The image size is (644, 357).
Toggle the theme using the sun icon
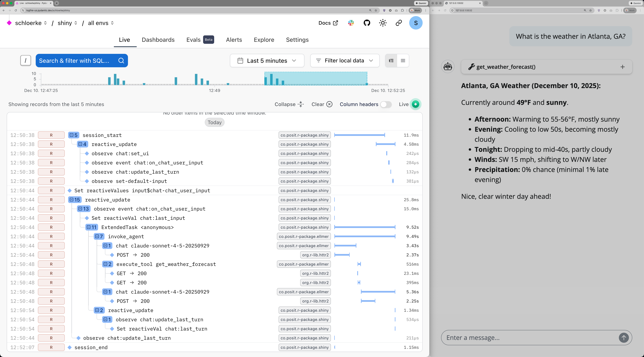pos(383,23)
